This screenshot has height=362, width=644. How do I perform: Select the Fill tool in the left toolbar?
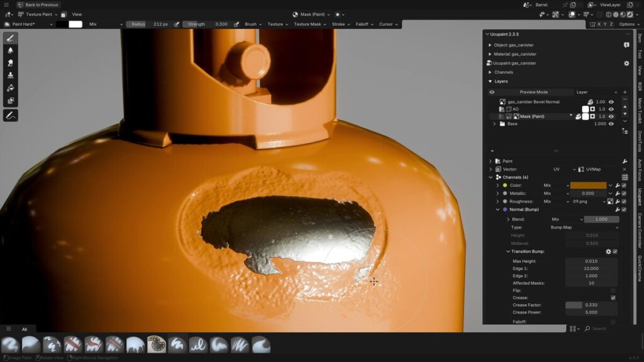pyautogui.click(x=9, y=87)
